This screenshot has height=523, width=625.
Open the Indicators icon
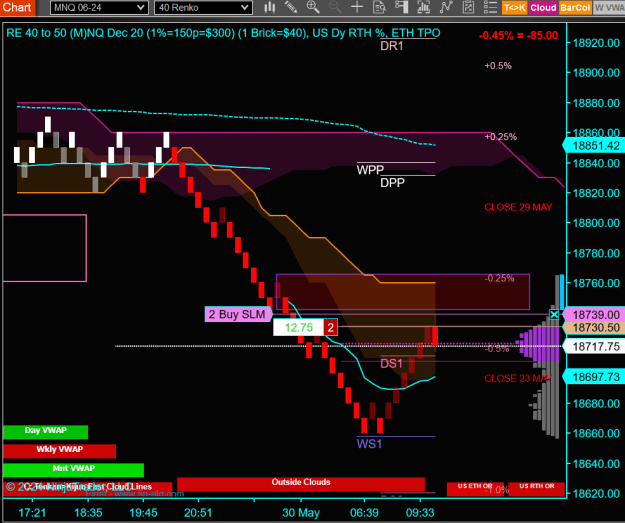pyautogui.click(x=423, y=7)
